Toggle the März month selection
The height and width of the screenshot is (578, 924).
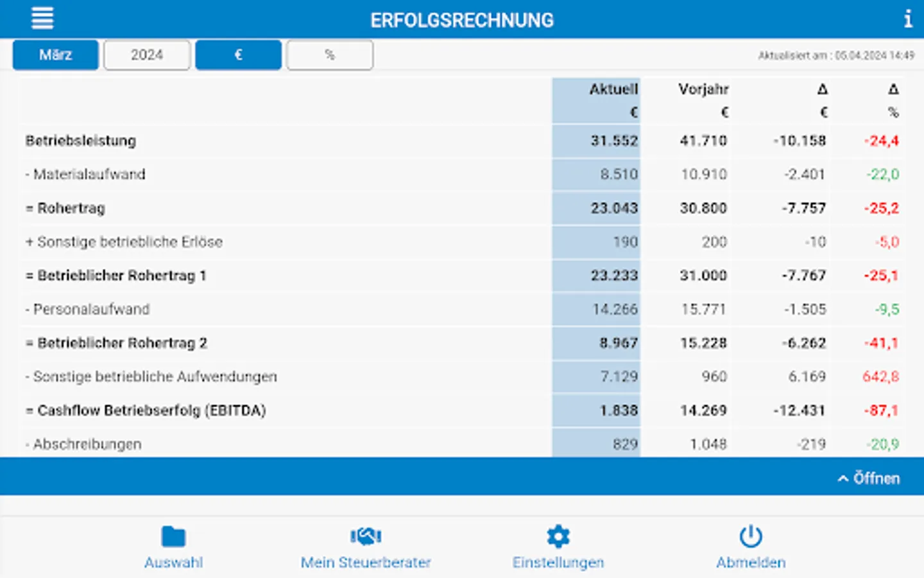[x=55, y=55]
